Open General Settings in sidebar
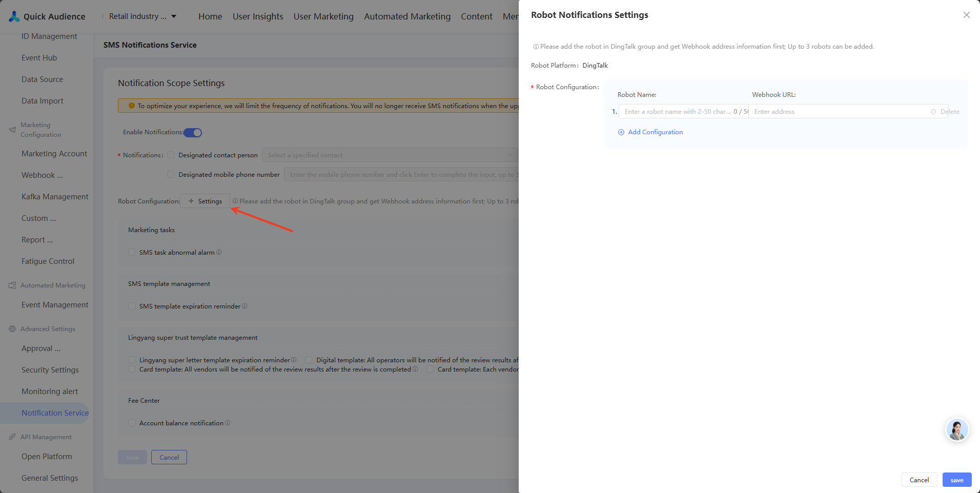Screen dimensions: 980x493 pos(50,478)
